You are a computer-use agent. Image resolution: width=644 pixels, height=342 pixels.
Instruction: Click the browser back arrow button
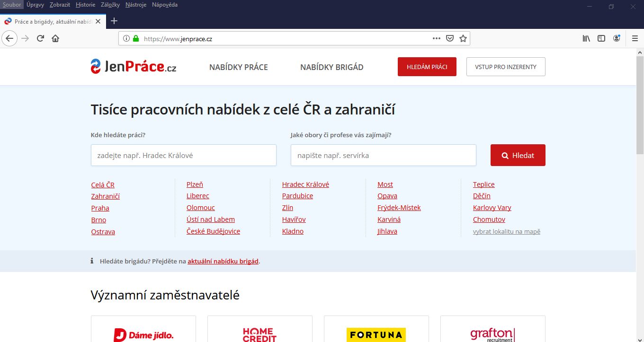click(10, 38)
